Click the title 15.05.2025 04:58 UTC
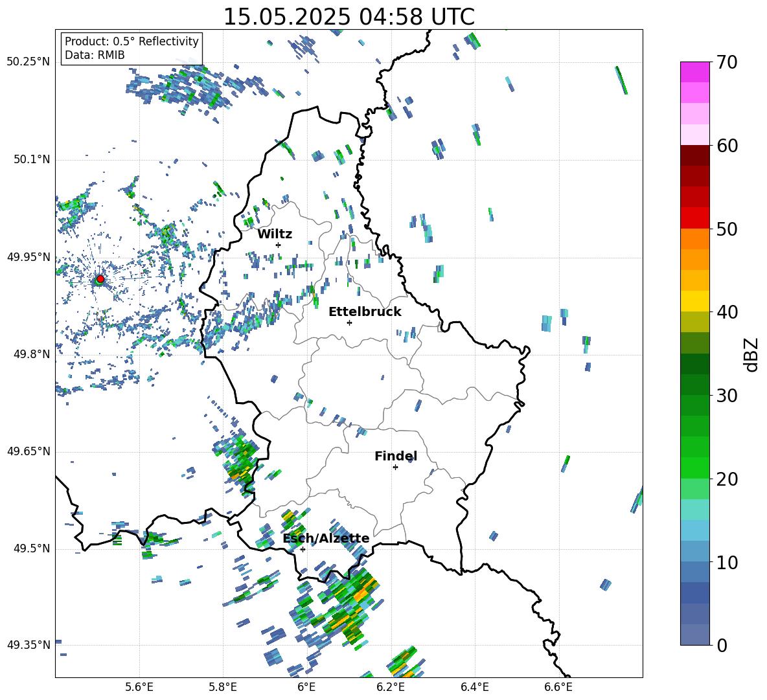 [x=349, y=17]
